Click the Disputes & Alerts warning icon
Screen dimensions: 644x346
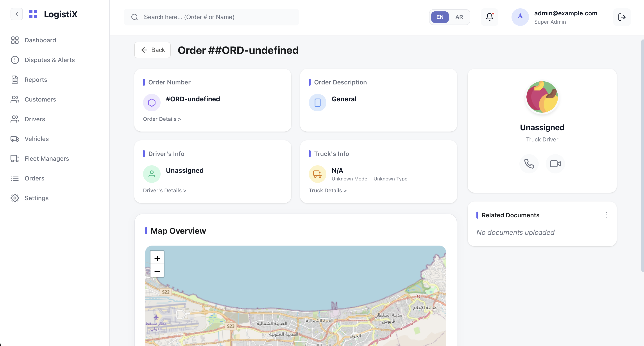coord(15,60)
